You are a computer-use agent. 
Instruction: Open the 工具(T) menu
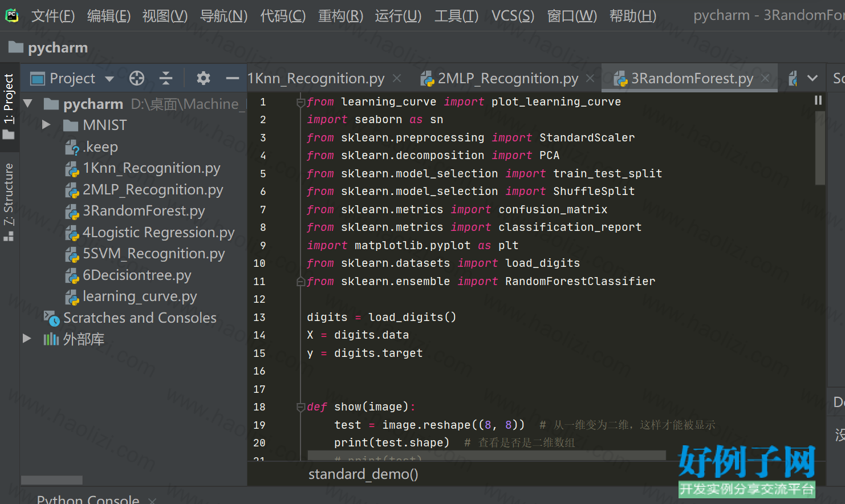click(456, 15)
